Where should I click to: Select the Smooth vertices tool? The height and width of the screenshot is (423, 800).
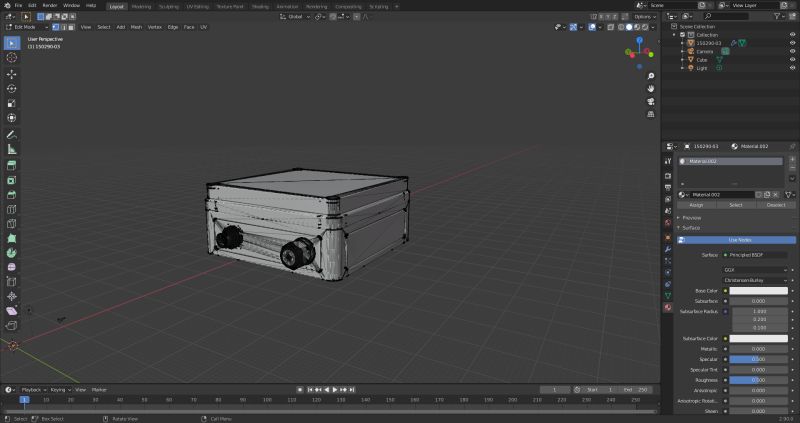coord(11,267)
